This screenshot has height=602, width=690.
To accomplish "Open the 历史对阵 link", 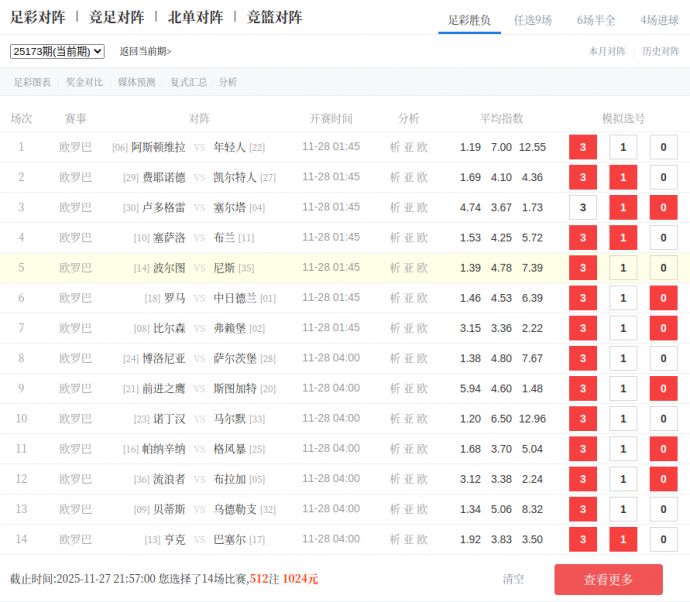I will coord(660,51).
